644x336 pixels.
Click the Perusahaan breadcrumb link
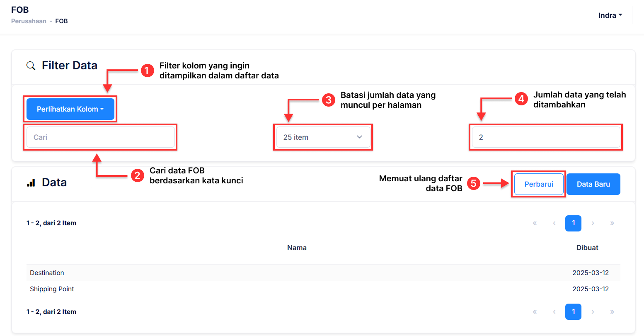point(29,21)
